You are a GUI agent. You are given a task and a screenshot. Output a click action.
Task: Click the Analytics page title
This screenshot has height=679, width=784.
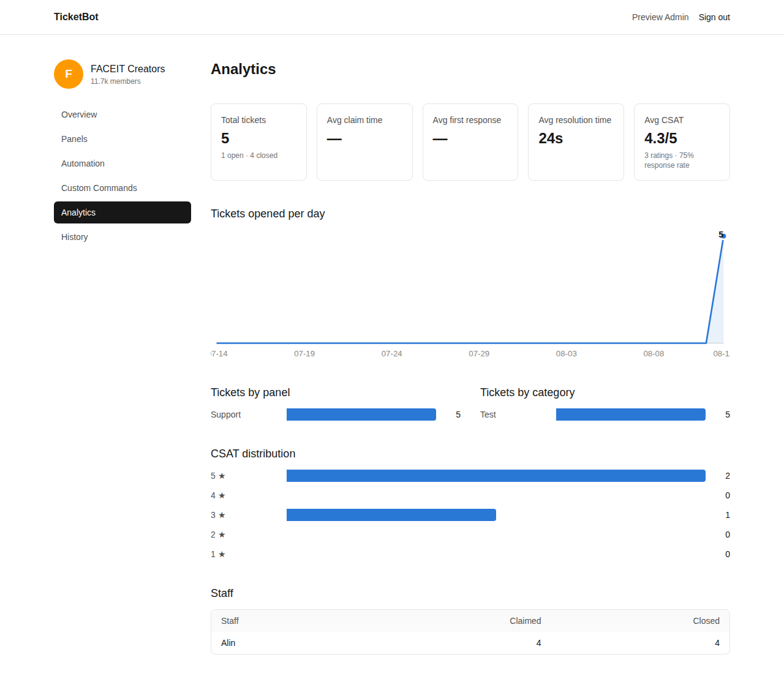click(x=243, y=69)
